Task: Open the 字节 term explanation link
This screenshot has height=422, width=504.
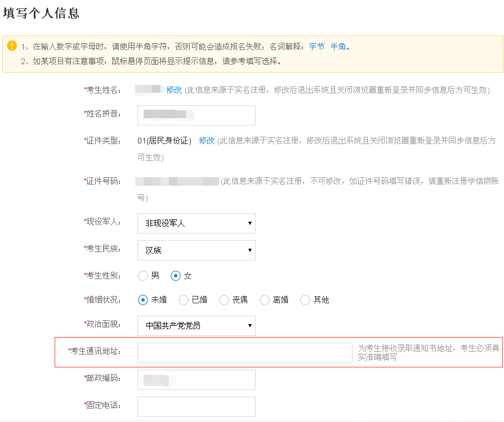Action: pyautogui.click(x=316, y=47)
